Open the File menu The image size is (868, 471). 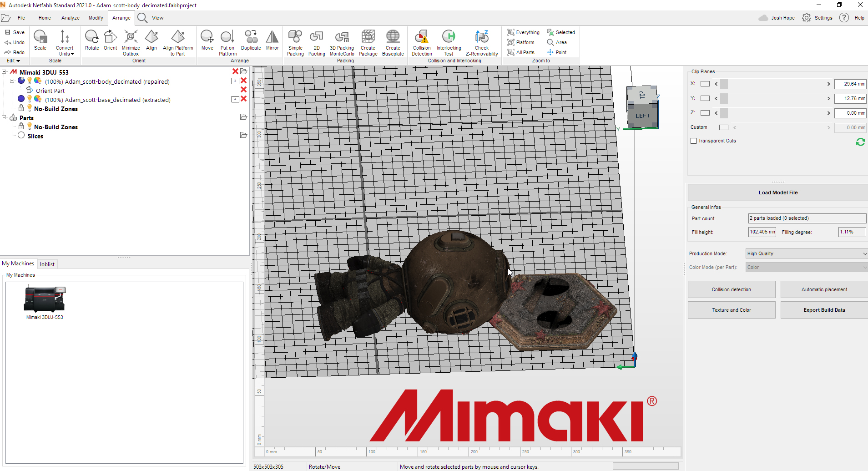coord(21,18)
